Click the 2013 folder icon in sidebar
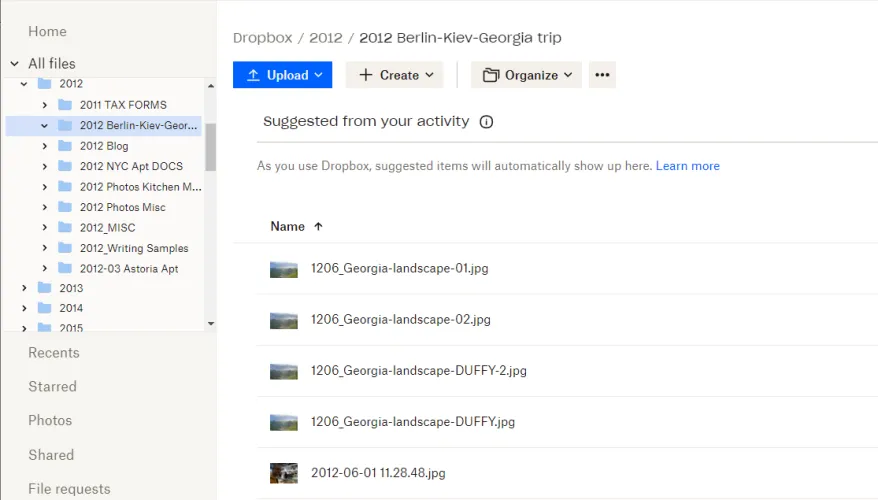Screen dimensions: 878x500 [x=44, y=288]
